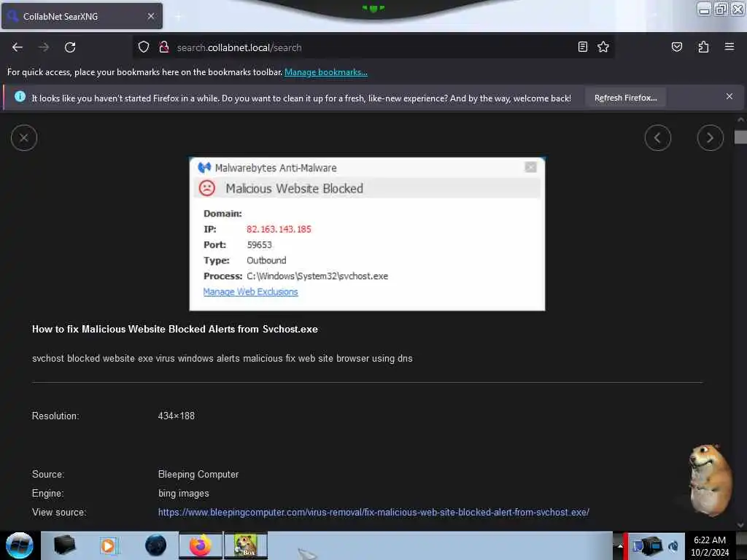
Task: Show the next image result
Action: pyautogui.click(x=711, y=138)
